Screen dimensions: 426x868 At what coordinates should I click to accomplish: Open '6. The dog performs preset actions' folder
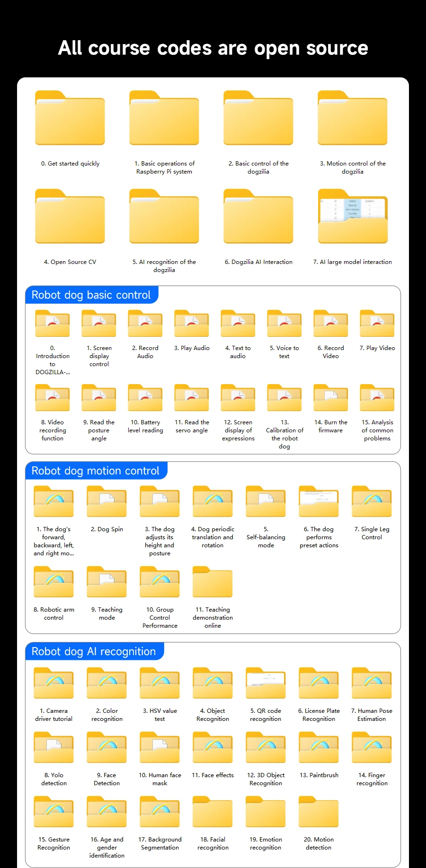pos(319,502)
